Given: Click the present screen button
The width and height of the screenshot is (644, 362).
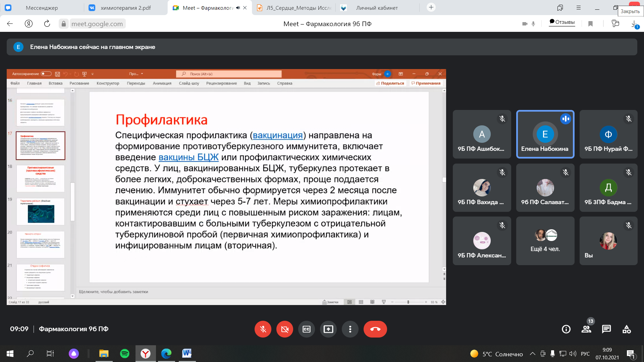Looking at the screenshot, I should tap(328, 329).
